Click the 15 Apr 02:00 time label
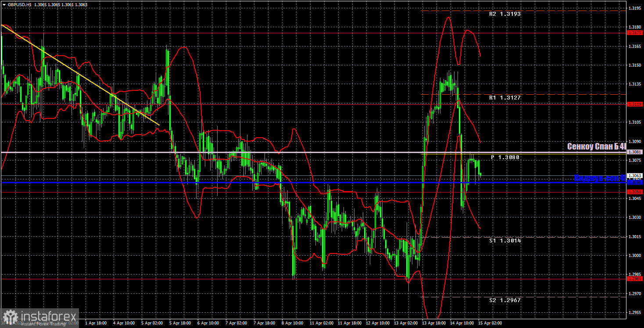The image size is (644, 328). coord(490,323)
